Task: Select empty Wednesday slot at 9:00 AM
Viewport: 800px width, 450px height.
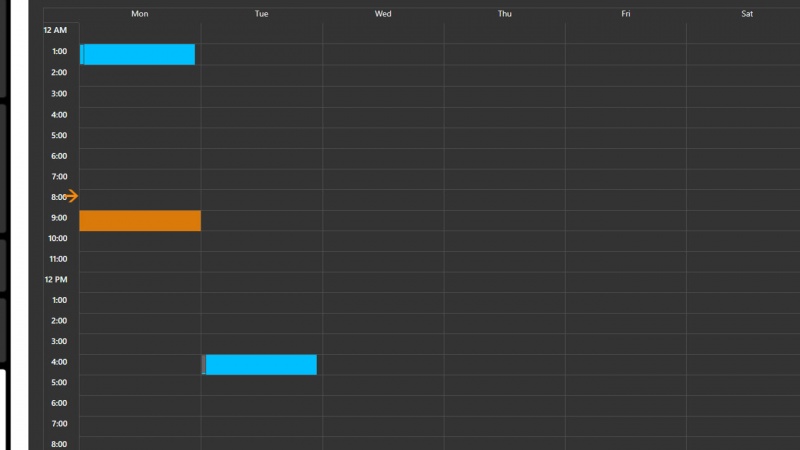Action: 383,221
